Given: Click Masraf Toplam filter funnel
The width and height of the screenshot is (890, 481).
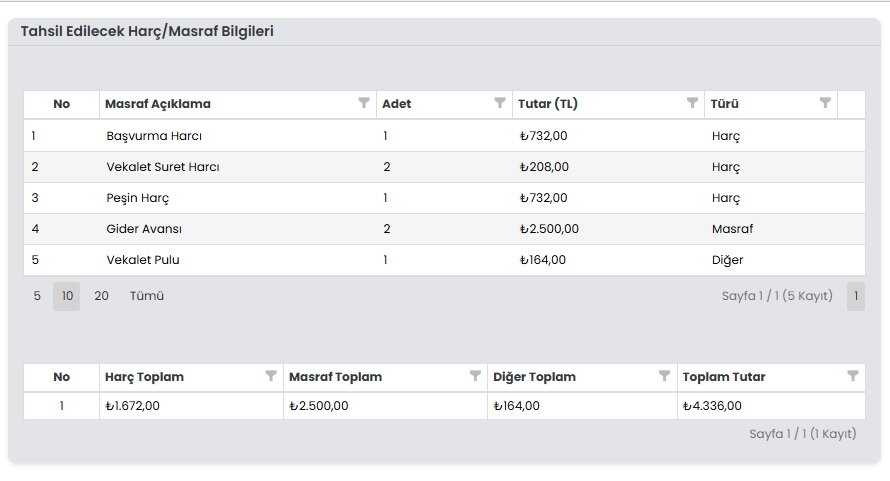Looking at the screenshot, I should pyautogui.click(x=475, y=376).
